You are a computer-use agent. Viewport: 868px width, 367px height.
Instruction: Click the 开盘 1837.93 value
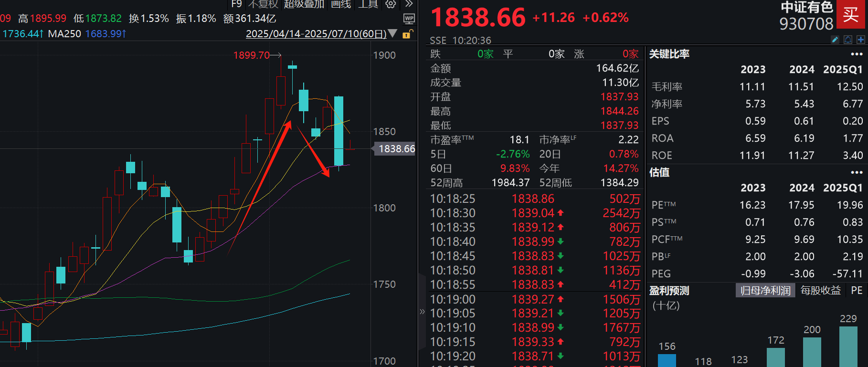(619, 97)
